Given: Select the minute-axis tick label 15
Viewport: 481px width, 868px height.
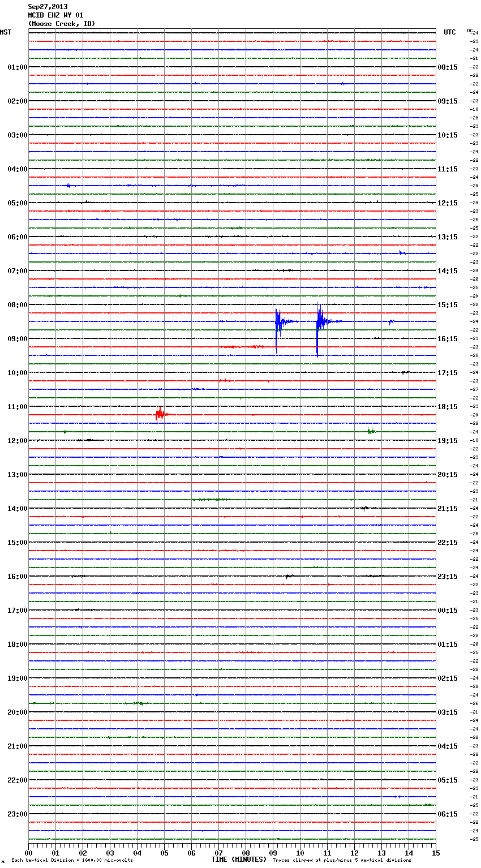Looking at the screenshot, I should pyautogui.click(x=436, y=853).
